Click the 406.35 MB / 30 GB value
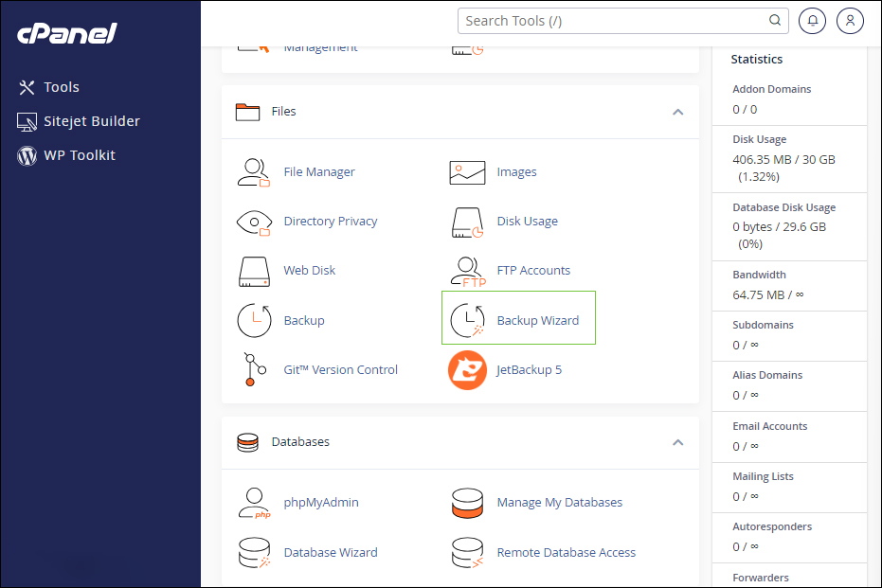 click(783, 160)
